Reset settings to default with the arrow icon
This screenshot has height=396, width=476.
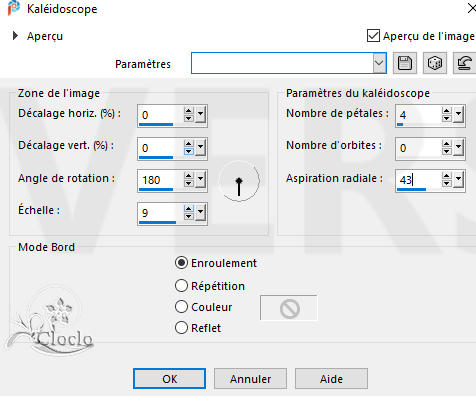pyautogui.click(x=464, y=63)
